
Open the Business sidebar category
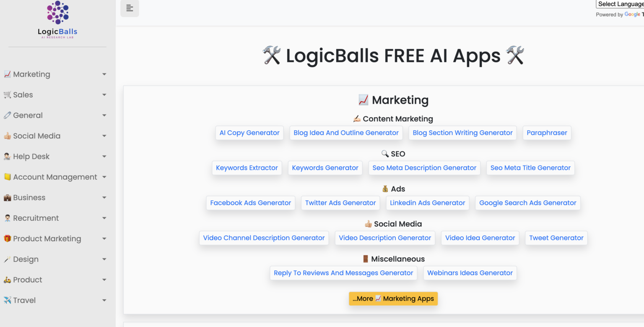(29, 197)
